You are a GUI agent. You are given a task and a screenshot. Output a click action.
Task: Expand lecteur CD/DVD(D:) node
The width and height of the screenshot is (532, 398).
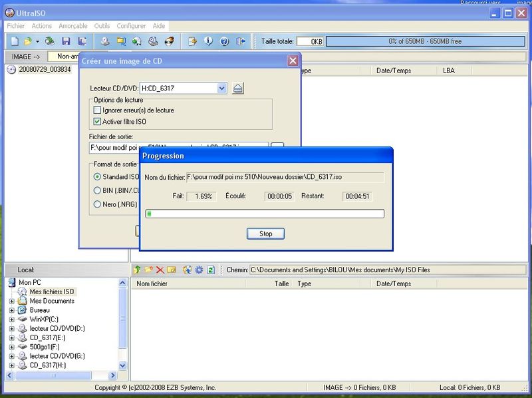click(11, 329)
